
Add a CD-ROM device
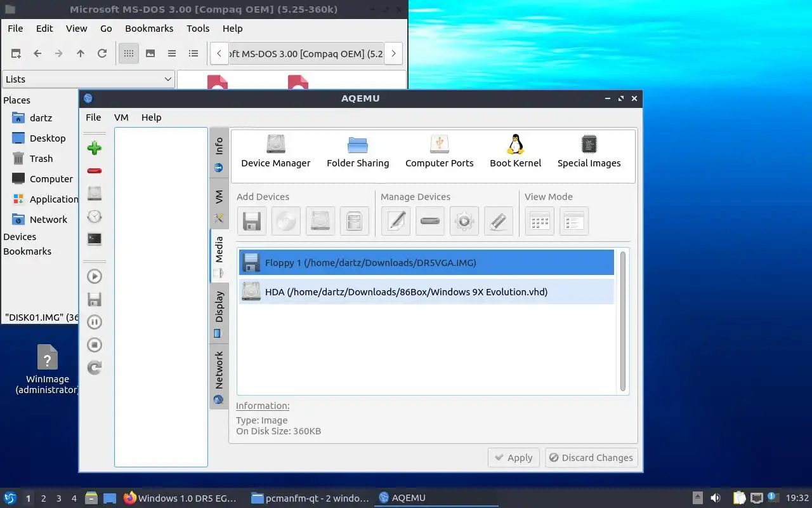click(286, 222)
